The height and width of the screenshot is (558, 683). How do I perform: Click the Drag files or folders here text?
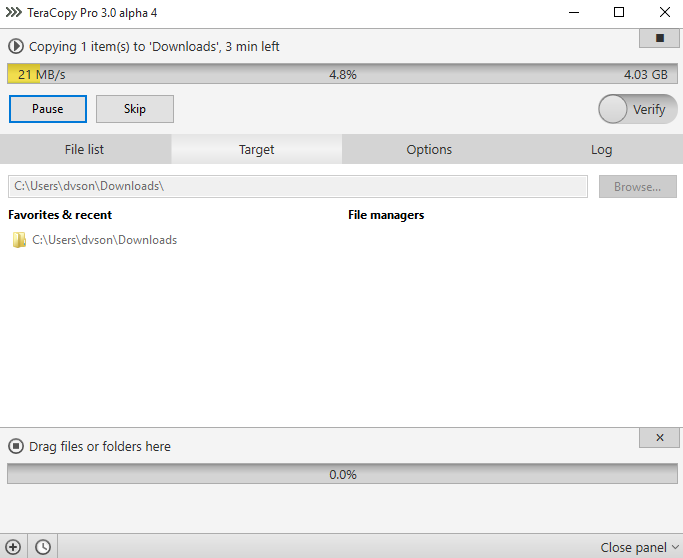[x=100, y=446]
